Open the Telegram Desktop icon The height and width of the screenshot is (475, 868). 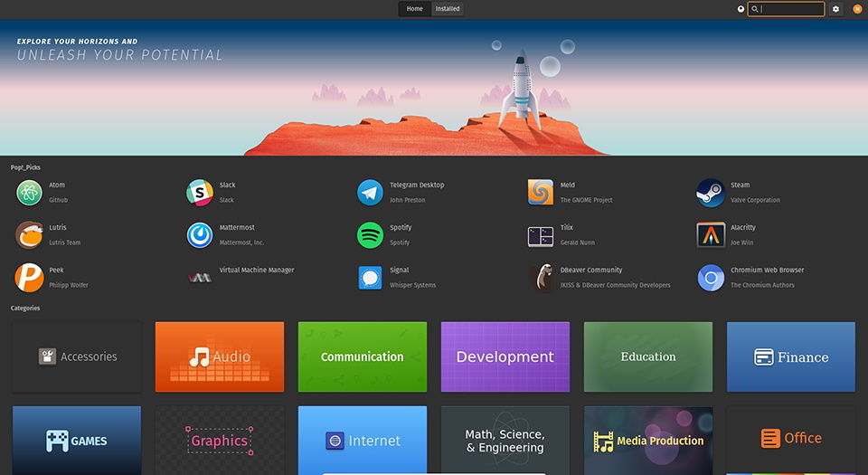(371, 193)
